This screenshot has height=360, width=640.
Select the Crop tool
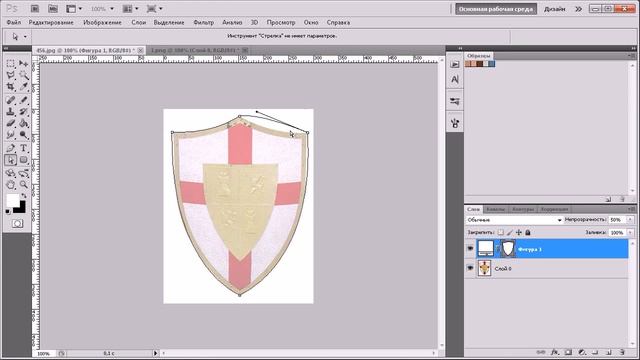(x=11, y=87)
